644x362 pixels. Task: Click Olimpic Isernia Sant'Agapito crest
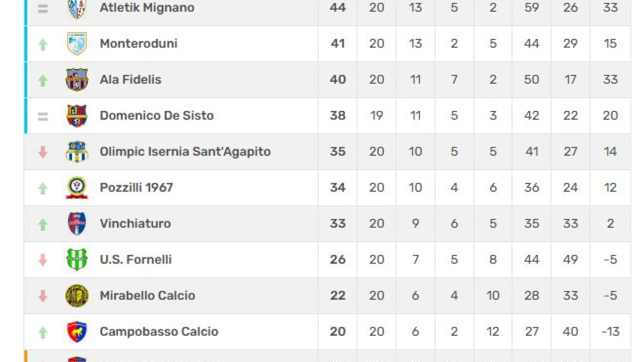77,152
